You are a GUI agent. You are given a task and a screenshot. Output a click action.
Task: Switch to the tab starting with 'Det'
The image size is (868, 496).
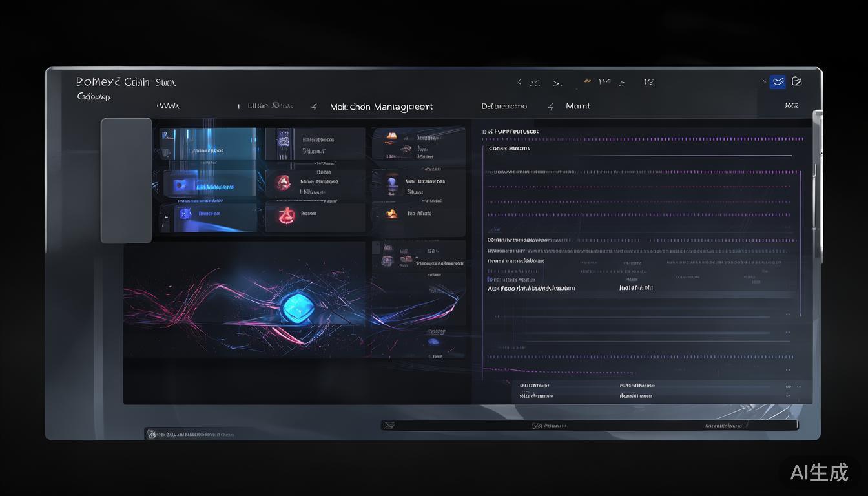tap(504, 107)
